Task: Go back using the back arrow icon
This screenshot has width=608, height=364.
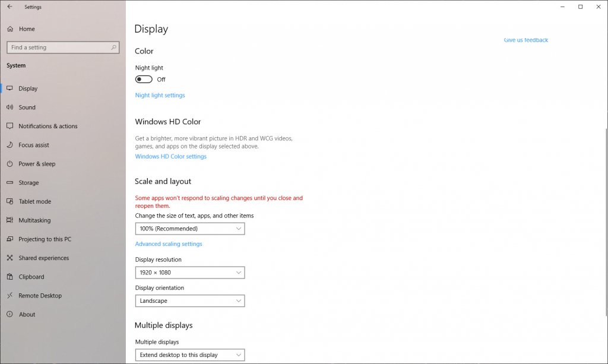Action: (x=9, y=7)
